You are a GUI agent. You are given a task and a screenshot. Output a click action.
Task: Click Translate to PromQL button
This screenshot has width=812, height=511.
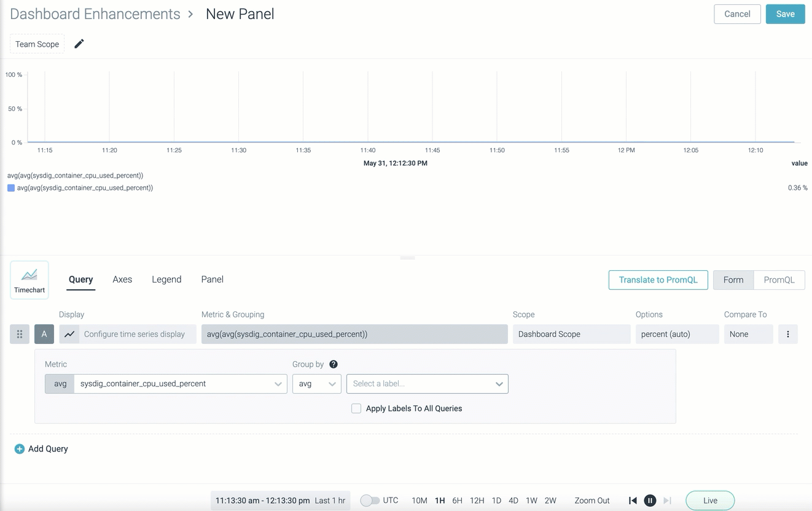658,279
